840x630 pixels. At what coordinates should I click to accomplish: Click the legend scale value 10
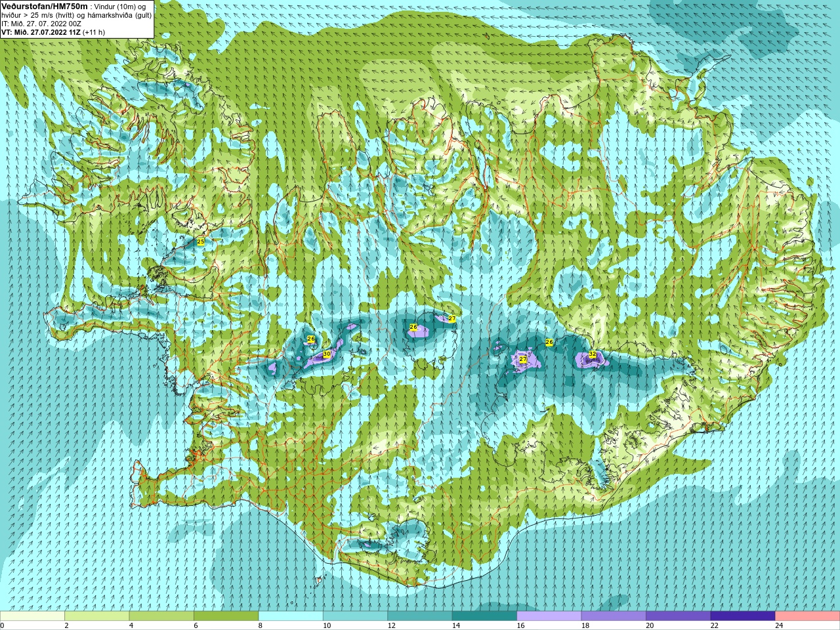click(x=325, y=625)
